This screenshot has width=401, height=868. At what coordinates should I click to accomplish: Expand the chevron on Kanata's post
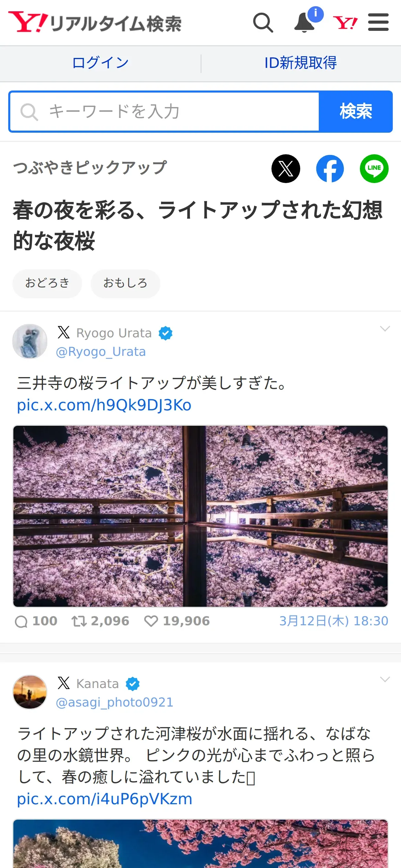[x=385, y=679]
